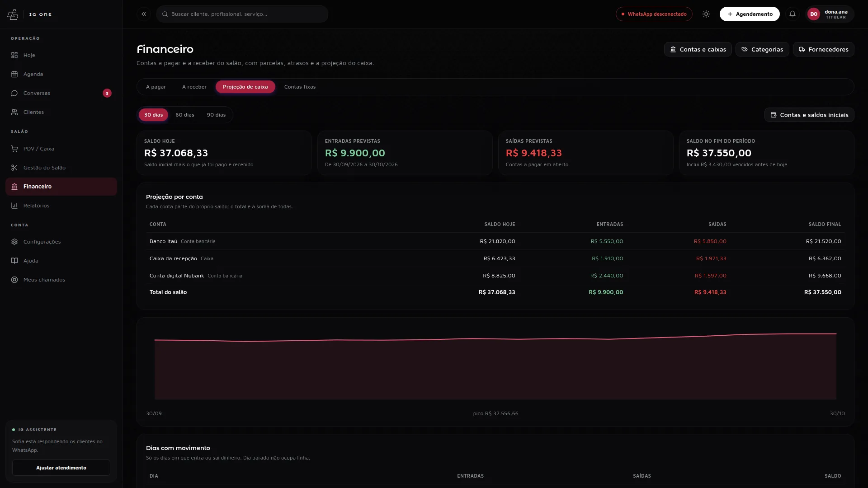The width and height of the screenshot is (868, 488).
Task: Click the Conta digital Nubank row
Action: [495, 276]
